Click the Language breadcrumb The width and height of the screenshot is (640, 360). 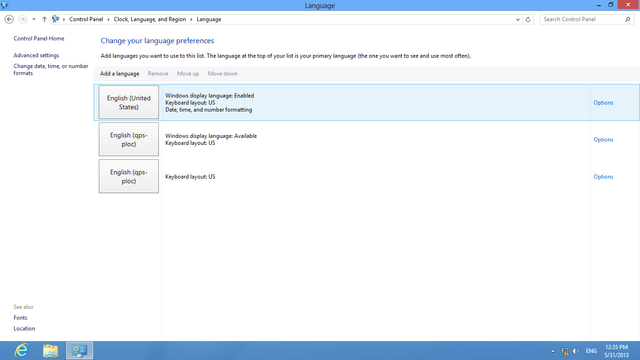point(209,19)
